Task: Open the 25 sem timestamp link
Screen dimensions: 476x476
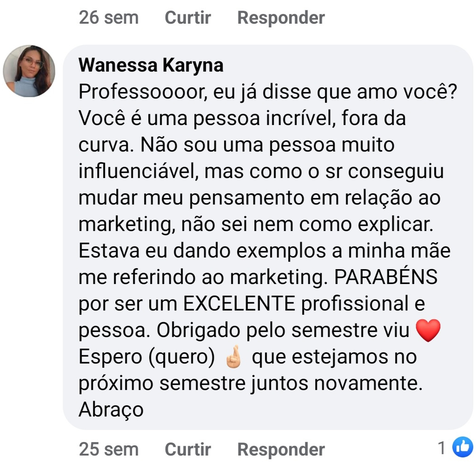Action: (109, 450)
